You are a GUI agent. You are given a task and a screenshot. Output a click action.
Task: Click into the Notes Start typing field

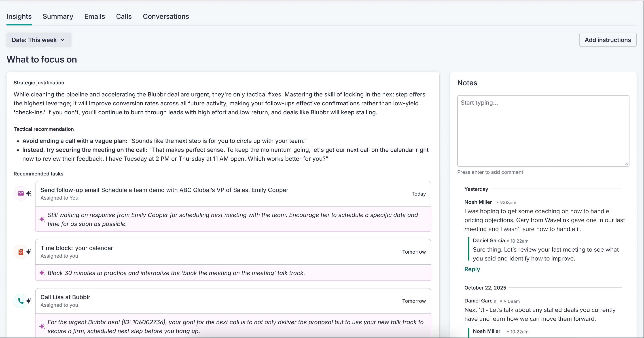543,131
